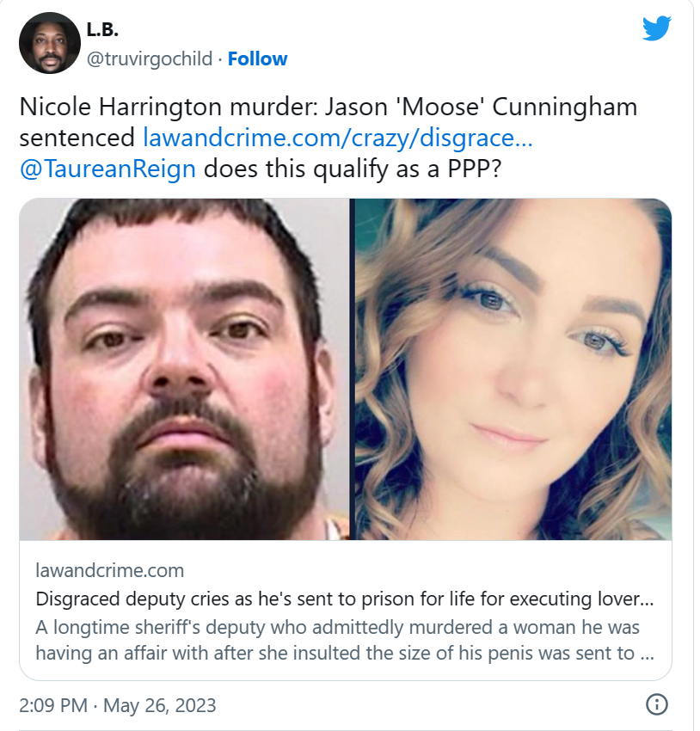Image resolution: width=700 pixels, height=731 pixels.
Task: Click the article description text in card
Action: point(345,640)
